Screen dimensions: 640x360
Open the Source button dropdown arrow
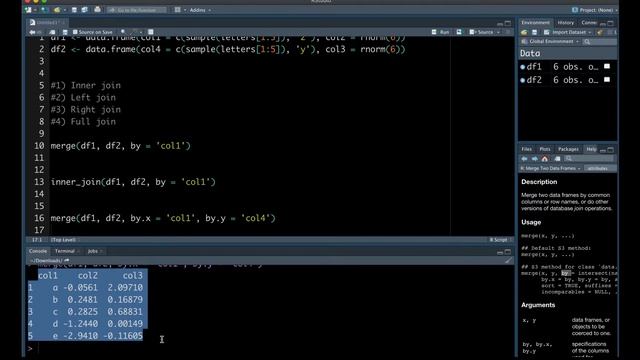click(498, 32)
